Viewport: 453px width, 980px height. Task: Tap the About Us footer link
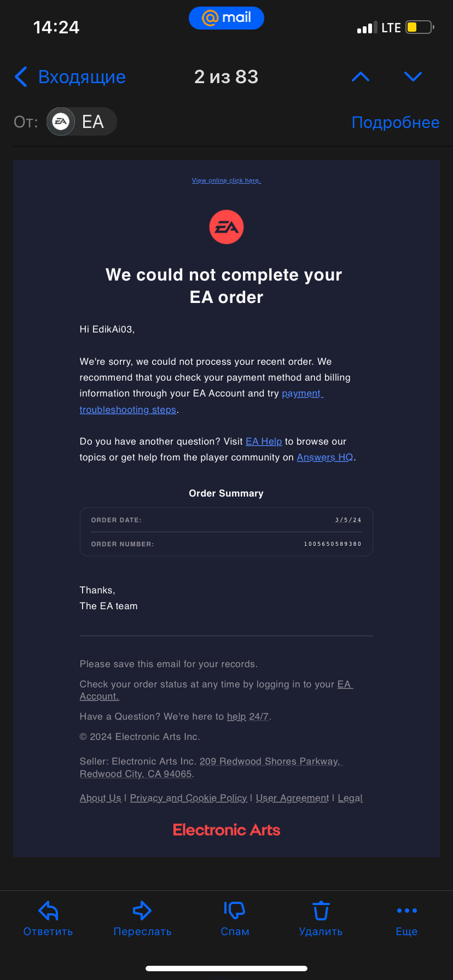click(100, 798)
